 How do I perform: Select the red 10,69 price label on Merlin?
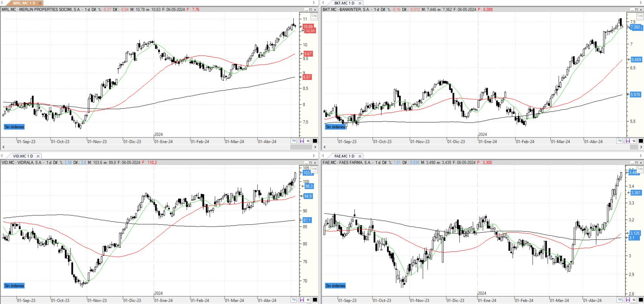coord(308,27)
